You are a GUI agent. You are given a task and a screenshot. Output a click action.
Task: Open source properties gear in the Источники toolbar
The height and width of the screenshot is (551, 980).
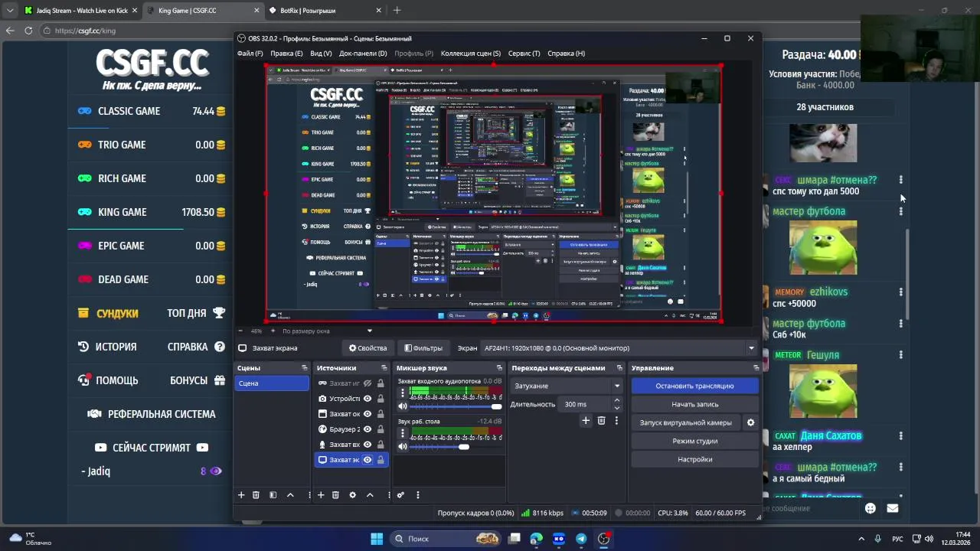[352, 495]
